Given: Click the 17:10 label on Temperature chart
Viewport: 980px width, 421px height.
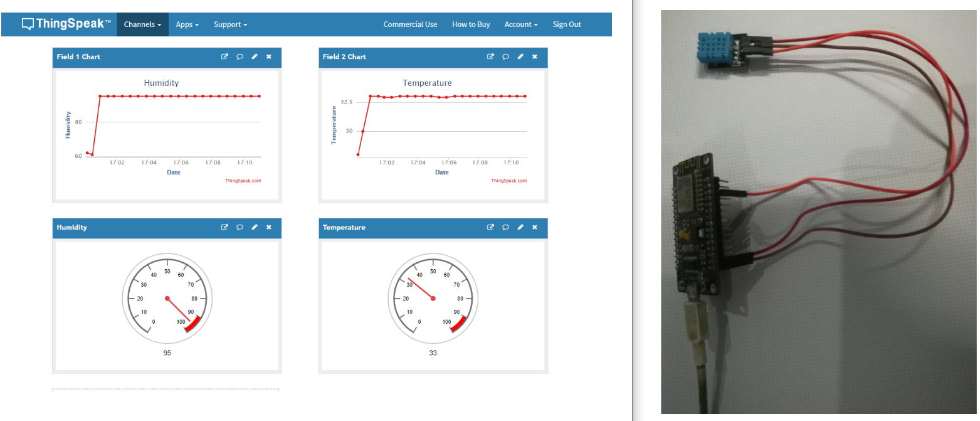Looking at the screenshot, I should [511, 163].
